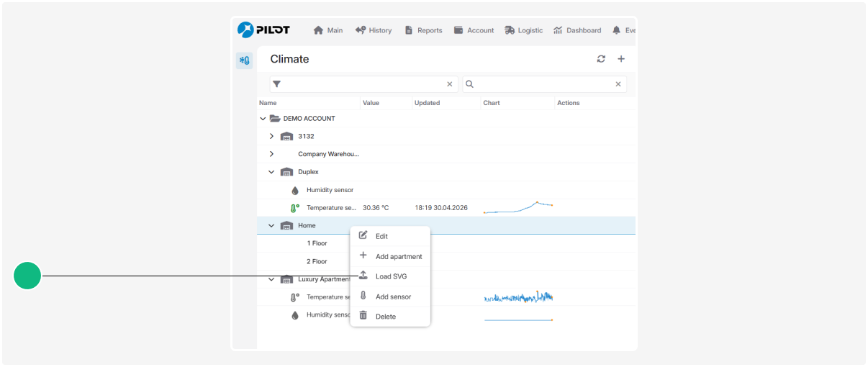Sort by the Name column header
Viewport: 868px width, 367px height.
(268, 103)
